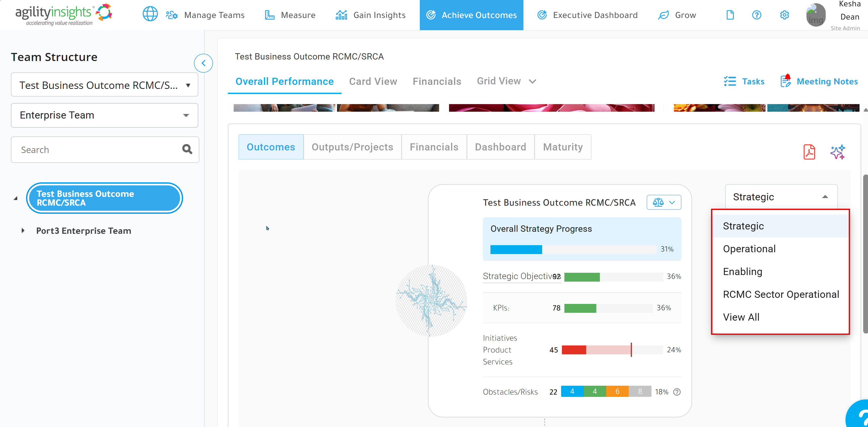
Task: Click the Overall Strategy Progress bar
Action: click(573, 249)
